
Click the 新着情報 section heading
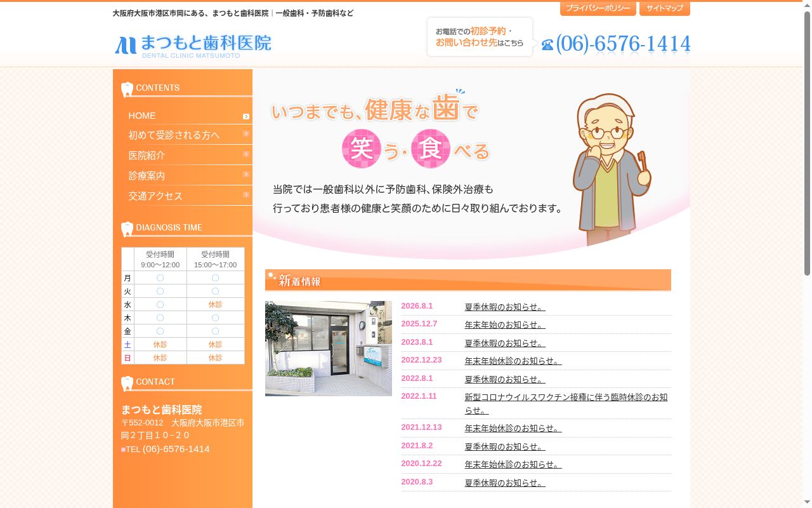468,280
